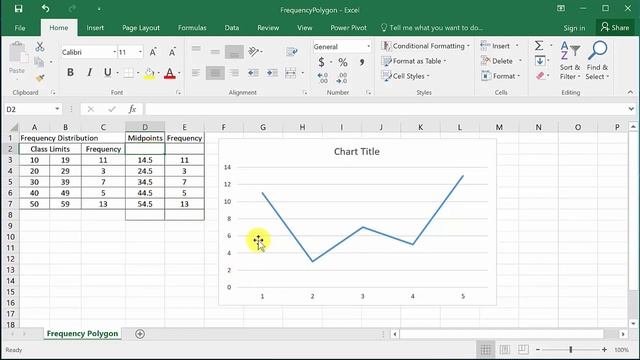Image resolution: width=640 pixels, height=360 pixels.
Task: Undo the last action
Action: [x=45, y=9]
